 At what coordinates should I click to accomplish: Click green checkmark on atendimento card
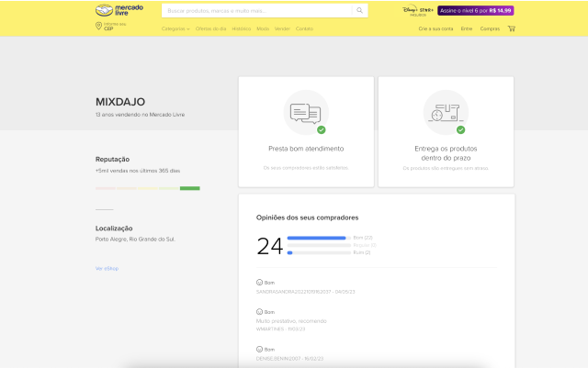(x=322, y=129)
